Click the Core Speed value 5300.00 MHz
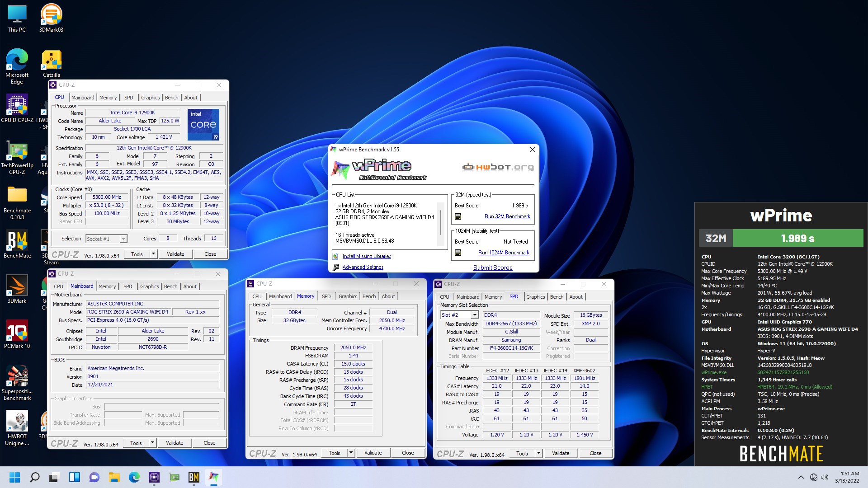This screenshot has width=868, height=488. [107, 197]
